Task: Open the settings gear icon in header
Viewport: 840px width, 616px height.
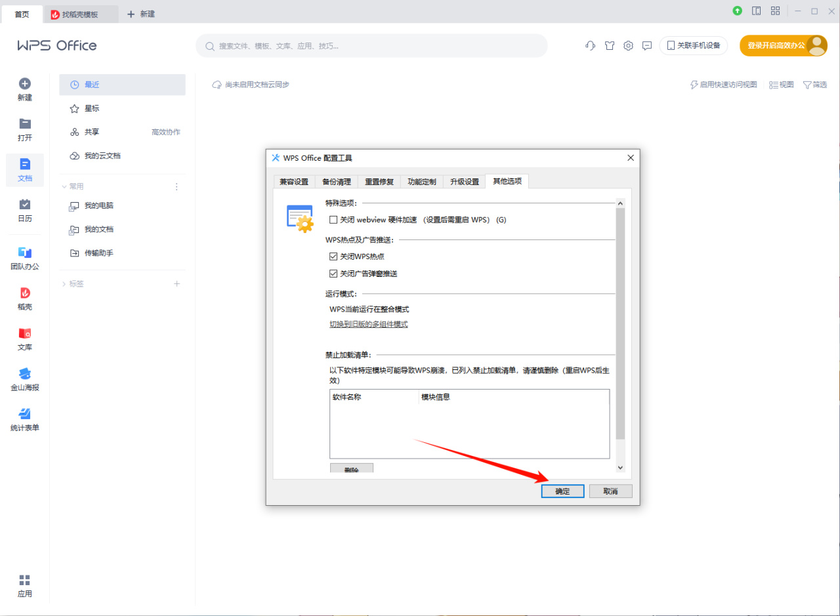Action: [629, 46]
